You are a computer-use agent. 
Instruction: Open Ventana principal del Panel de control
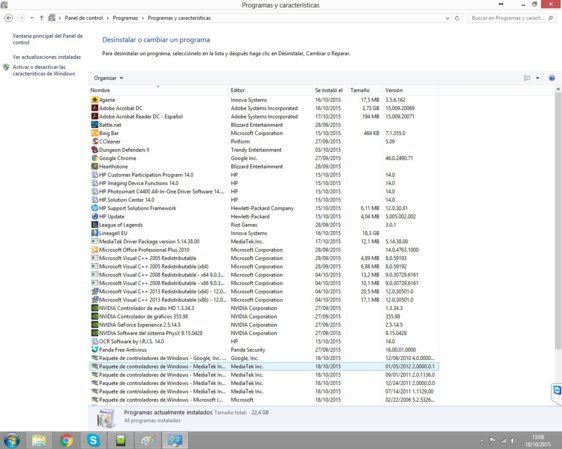(x=47, y=39)
